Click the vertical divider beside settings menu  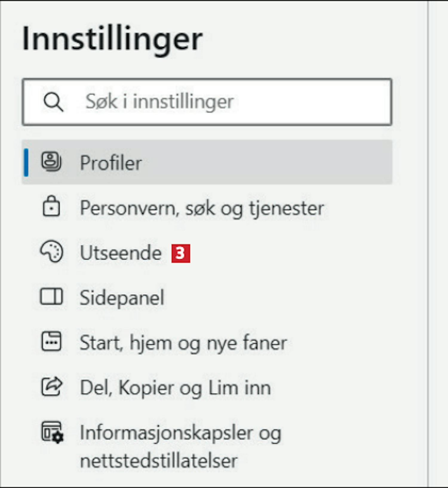428,243
